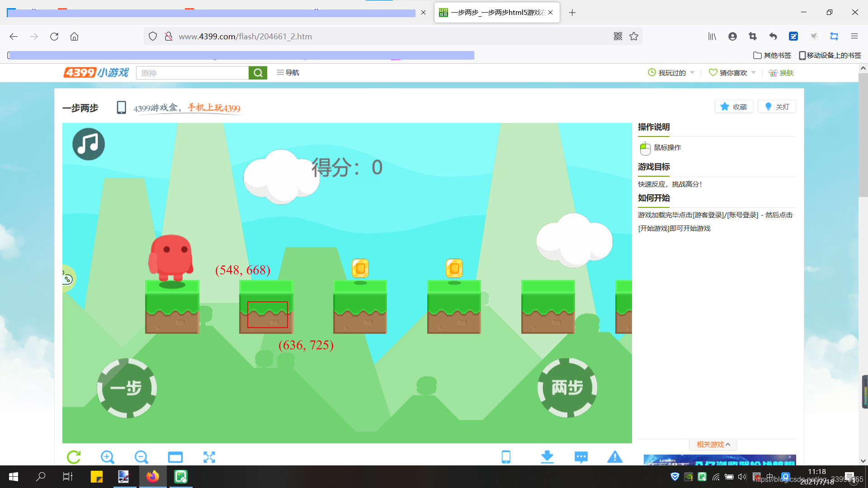Viewport: 868px width, 488px height.
Task: Focus the site search input field
Action: 192,73
